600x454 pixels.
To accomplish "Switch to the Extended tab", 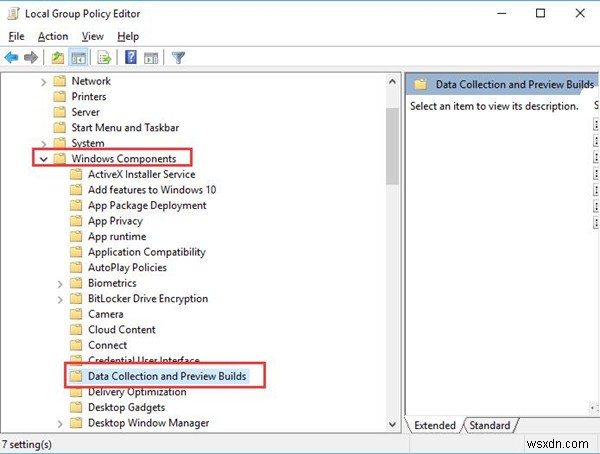I will tap(435, 425).
